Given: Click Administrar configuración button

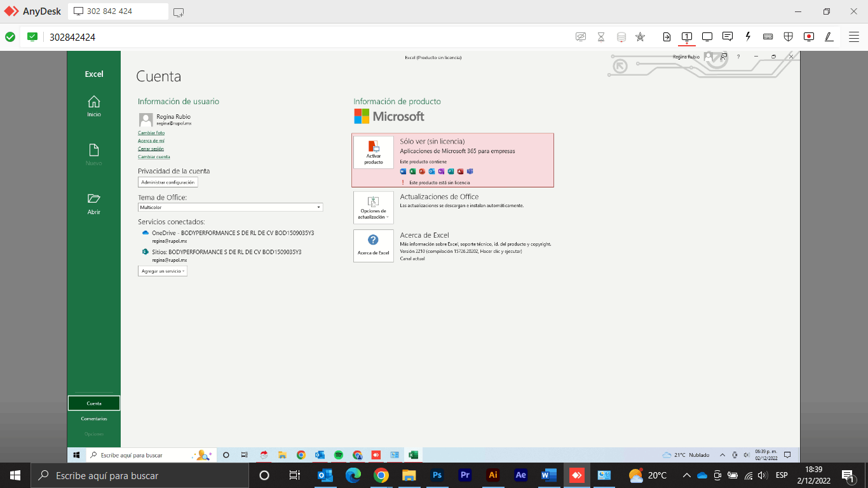Looking at the screenshot, I should click(x=168, y=182).
